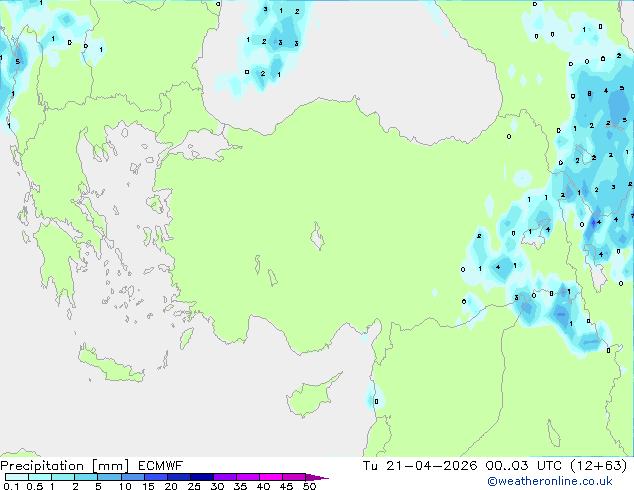Click the '10' legend scale label
This screenshot has width=634, height=490.
[x=125, y=486]
